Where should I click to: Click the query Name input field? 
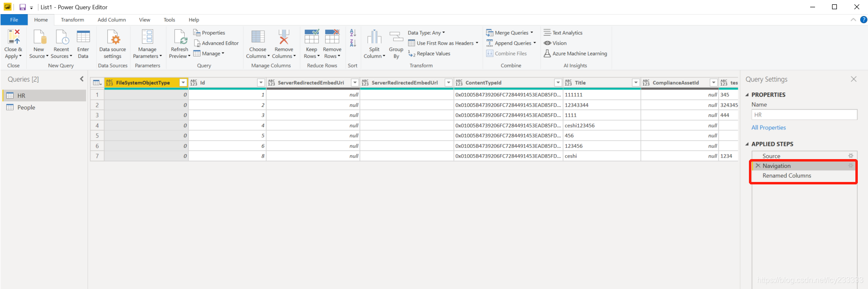804,115
